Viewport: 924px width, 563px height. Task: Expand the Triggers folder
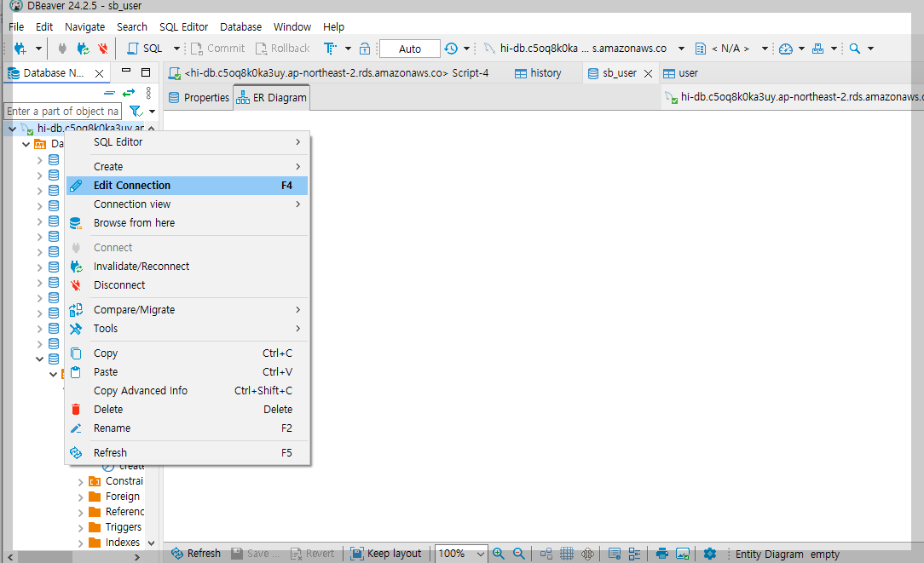click(81, 528)
